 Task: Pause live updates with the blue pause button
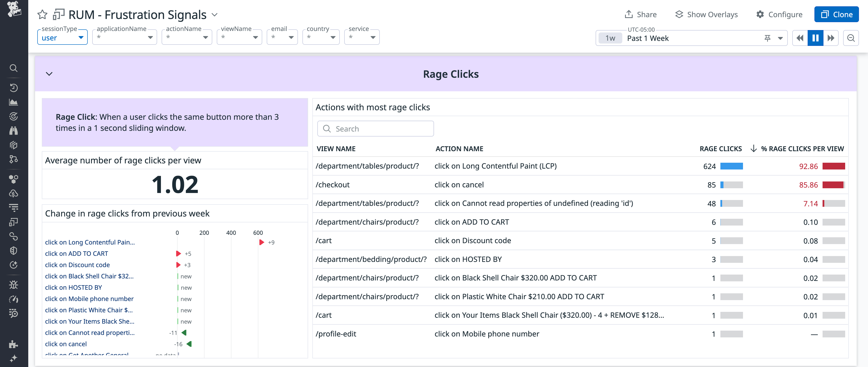coord(815,38)
